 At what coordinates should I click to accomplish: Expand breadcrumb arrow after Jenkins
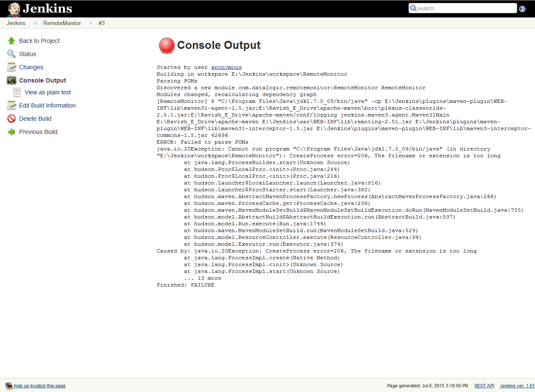click(35, 23)
